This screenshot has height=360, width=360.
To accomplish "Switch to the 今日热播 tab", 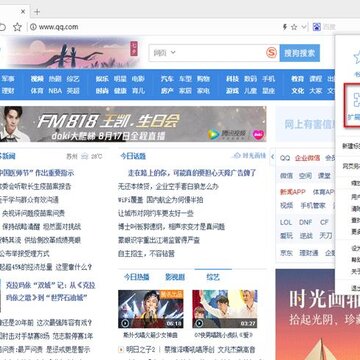I will coord(137,277).
